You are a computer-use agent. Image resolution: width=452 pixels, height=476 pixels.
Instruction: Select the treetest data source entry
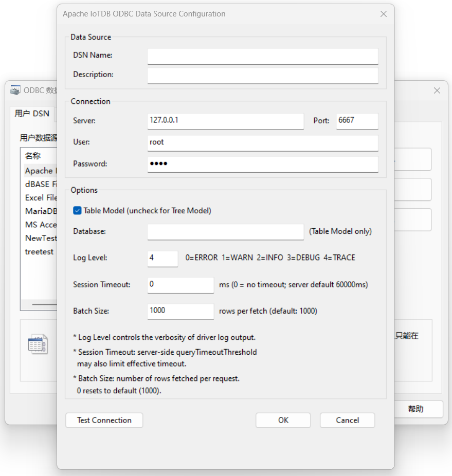point(40,252)
